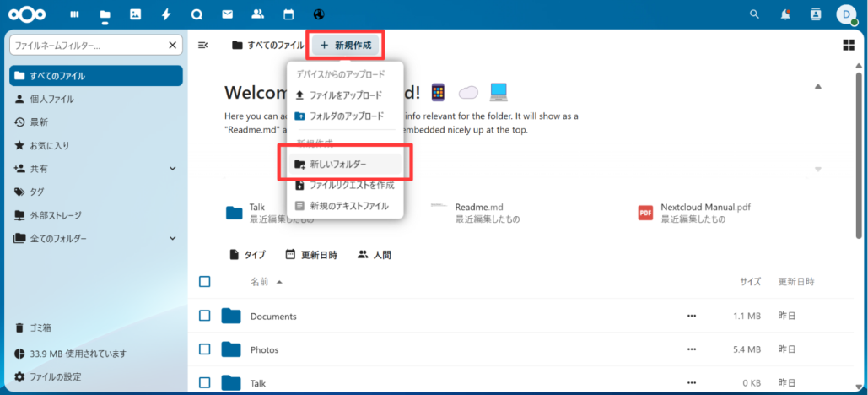Open the Activity lightning icon
This screenshot has width=868, height=395.
coord(166,14)
